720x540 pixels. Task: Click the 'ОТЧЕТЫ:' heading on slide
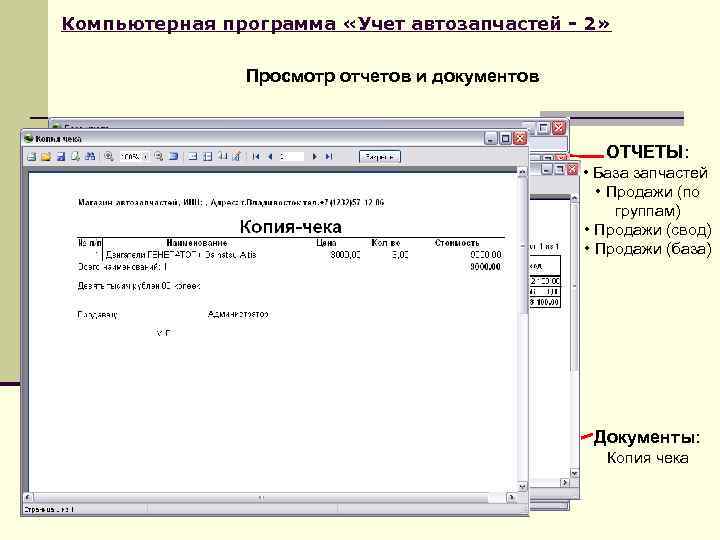[647, 152]
